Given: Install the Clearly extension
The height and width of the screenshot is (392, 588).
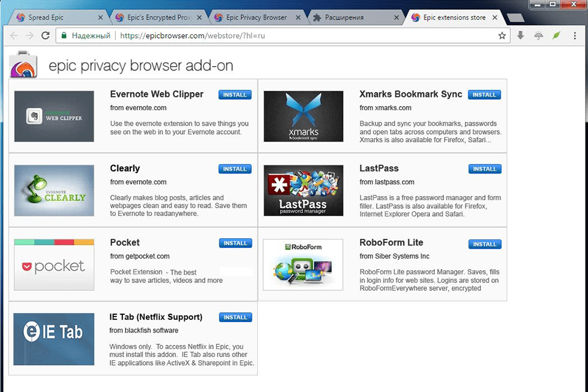Looking at the screenshot, I should click(x=235, y=169).
